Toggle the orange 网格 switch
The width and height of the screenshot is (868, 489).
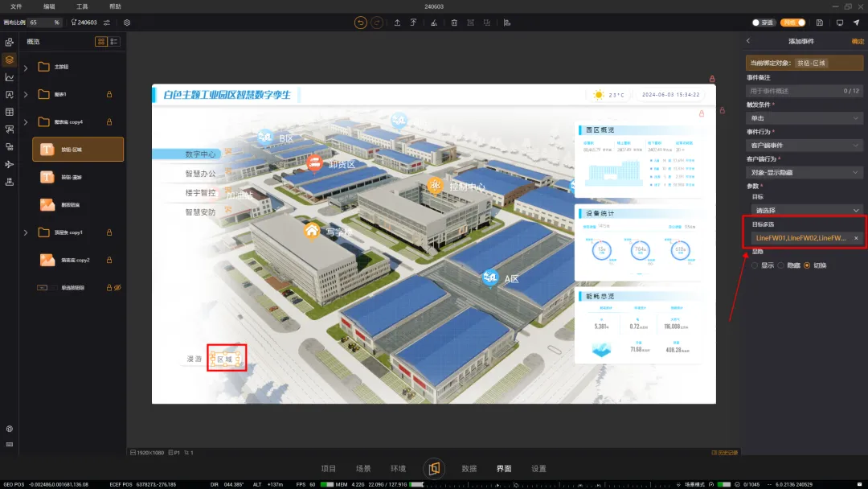[793, 23]
